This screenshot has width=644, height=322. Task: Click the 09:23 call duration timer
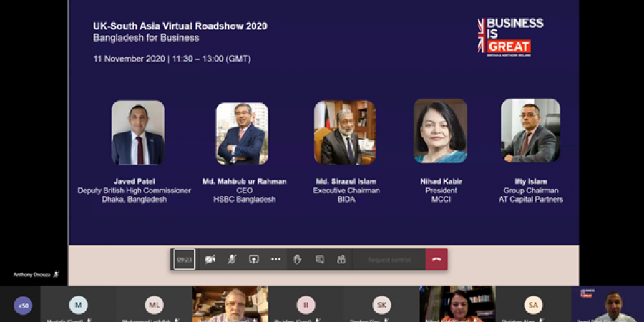pyautogui.click(x=185, y=260)
